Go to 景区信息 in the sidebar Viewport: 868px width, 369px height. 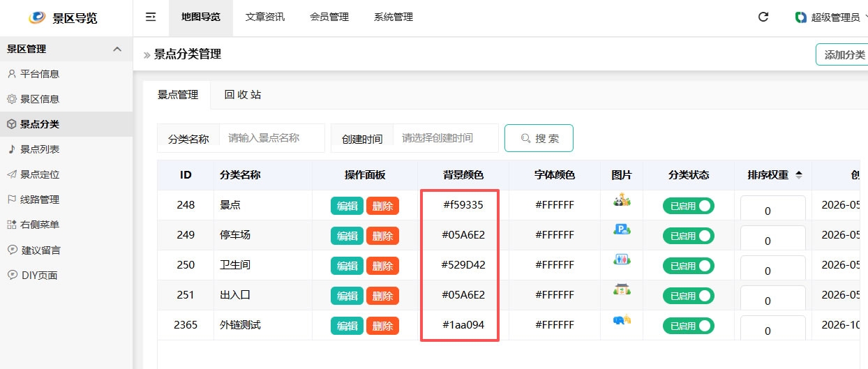66,99
